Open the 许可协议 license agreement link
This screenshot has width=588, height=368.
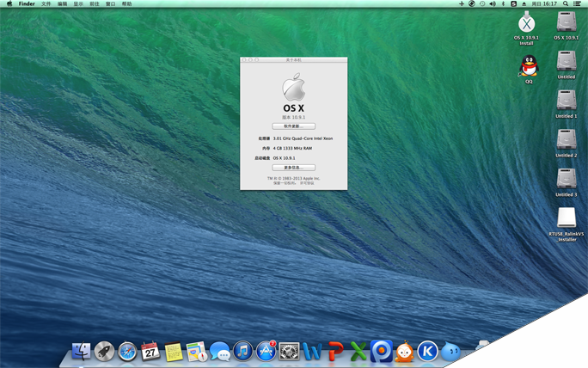click(307, 183)
